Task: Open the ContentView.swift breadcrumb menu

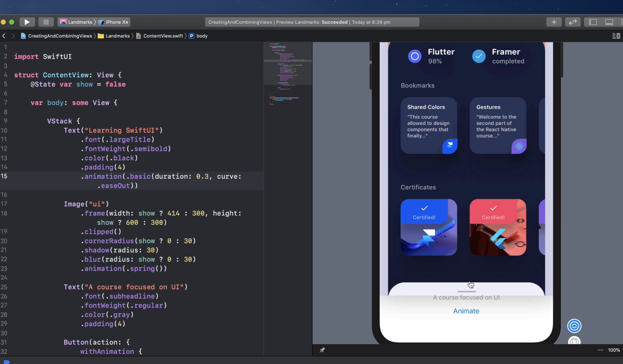Action: coord(163,36)
